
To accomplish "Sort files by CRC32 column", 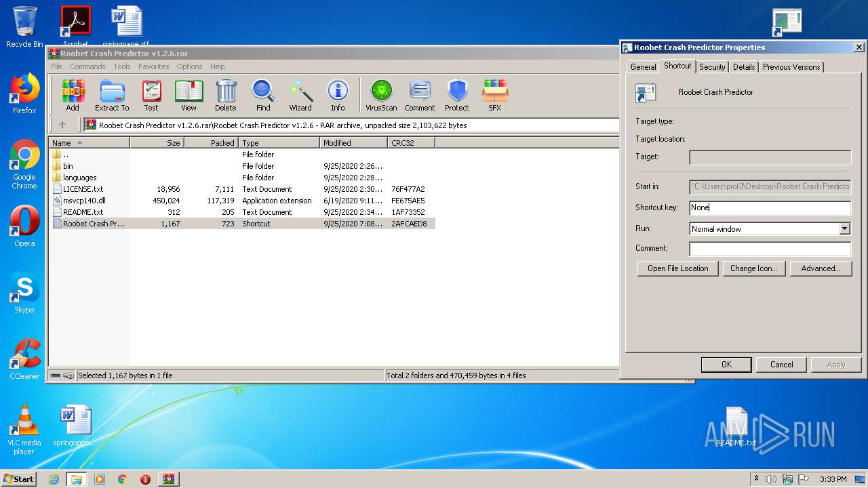I will 411,142.
